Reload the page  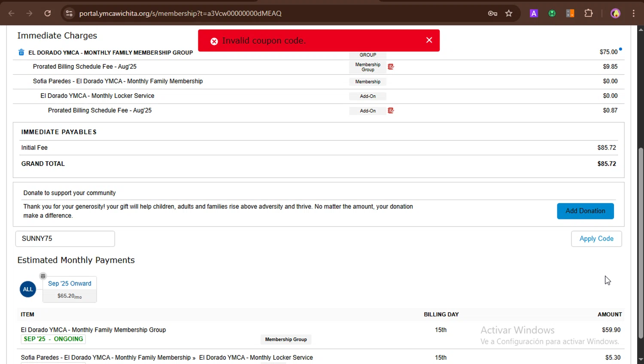(x=48, y=13)
